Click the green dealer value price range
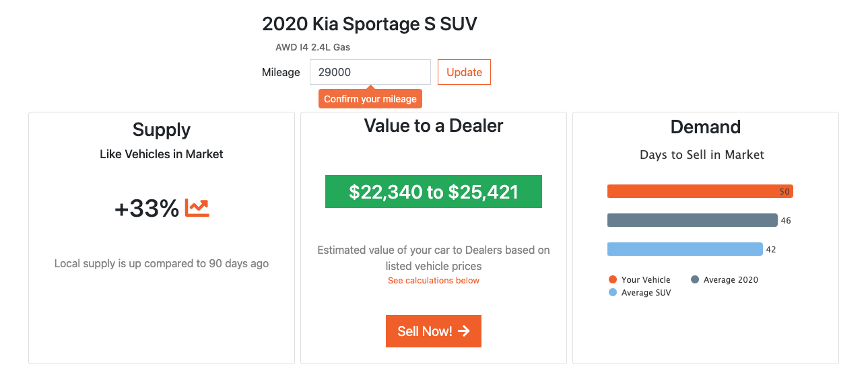 pos(434,192)
